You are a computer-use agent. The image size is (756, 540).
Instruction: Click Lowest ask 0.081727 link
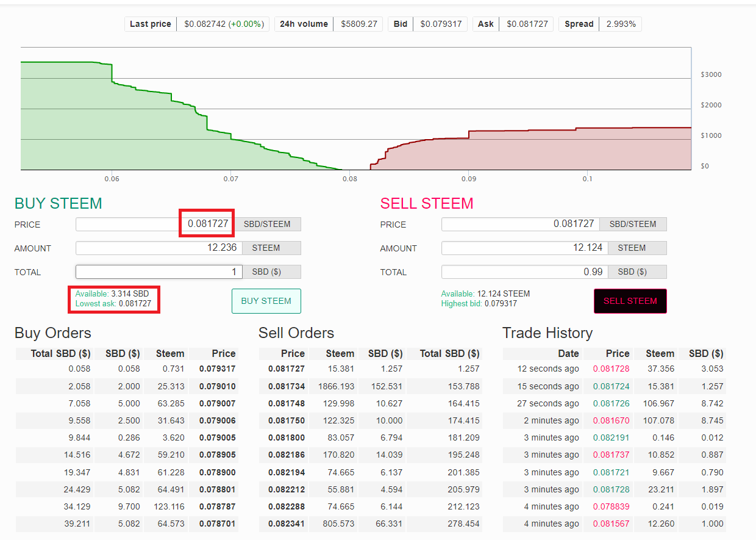pyautogui.click(x=113, y=303)
